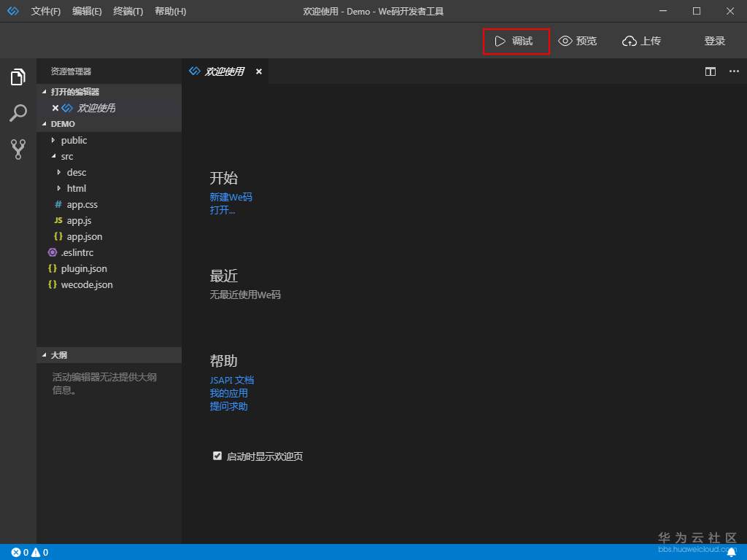Collapse the 打开的编辑器 section
747x560 pixels.
109,92
